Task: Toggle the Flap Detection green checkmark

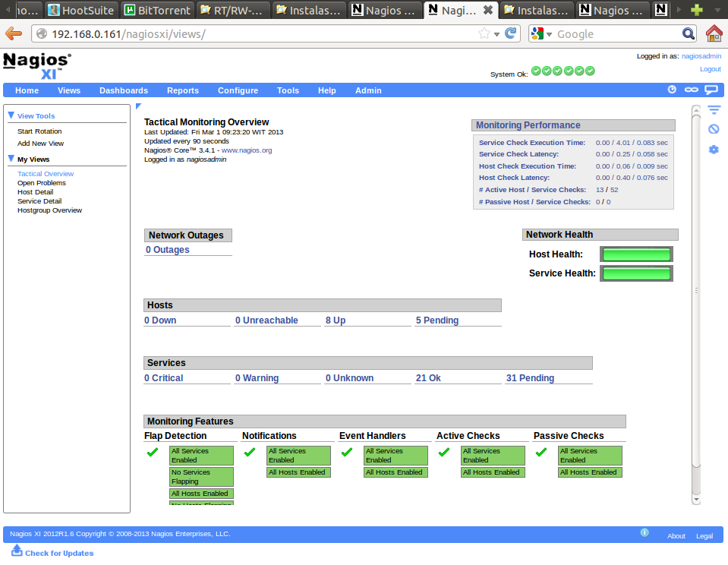Action: pos(153,453)
